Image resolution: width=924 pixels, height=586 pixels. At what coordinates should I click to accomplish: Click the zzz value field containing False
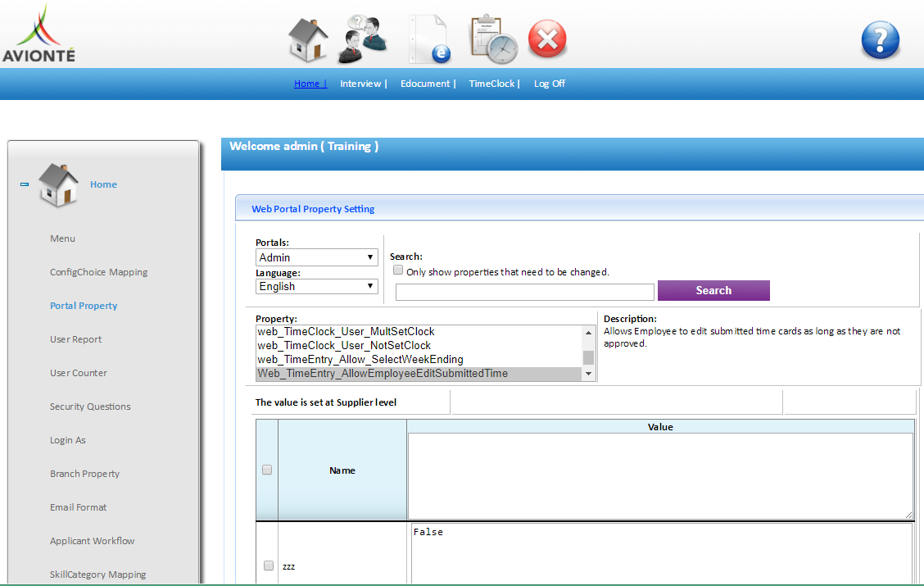(661, 553)
